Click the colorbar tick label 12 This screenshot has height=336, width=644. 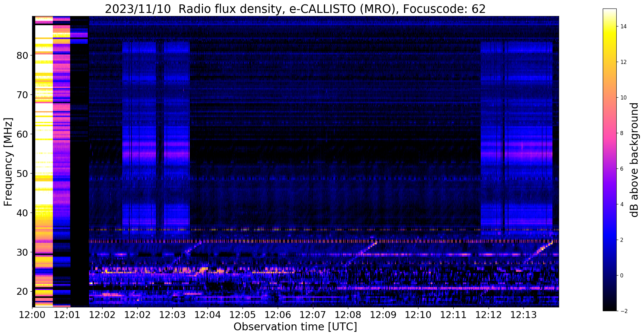tap(623, 62)
